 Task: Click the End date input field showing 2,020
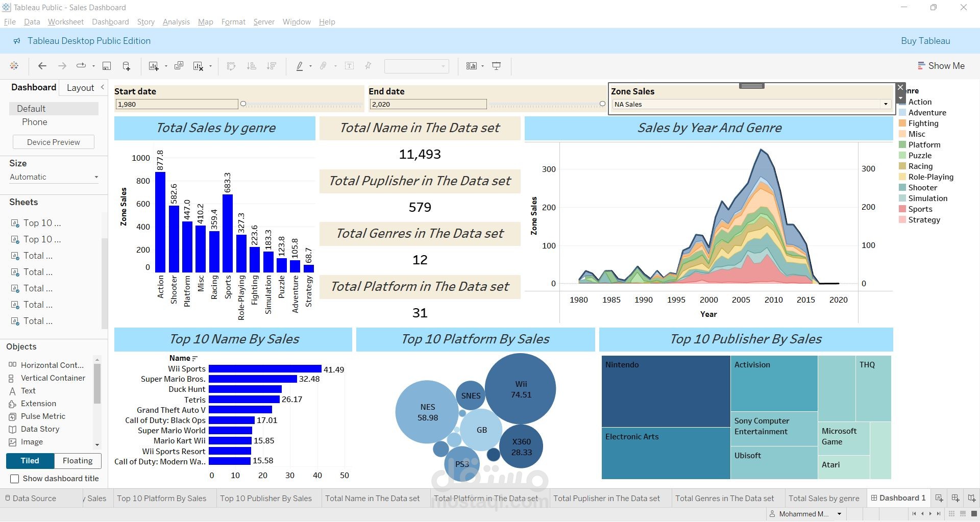[x=428, y=104]
